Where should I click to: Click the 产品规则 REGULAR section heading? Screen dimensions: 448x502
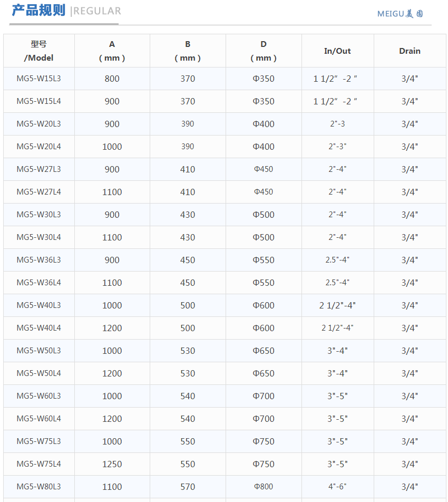66,11
